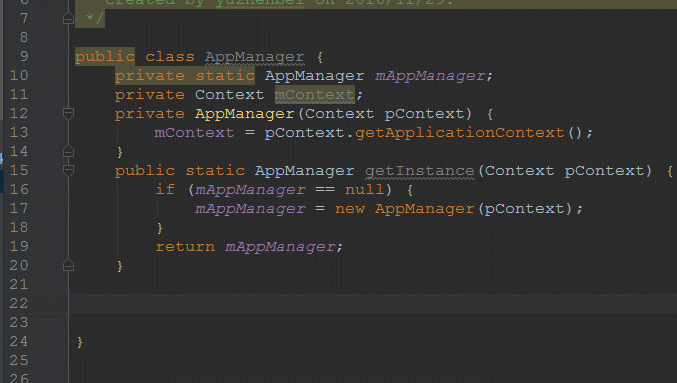This screenshot has height=383, width=677.
Task: Click the 'return' keyword on line 19
Action: coord(185,247)
